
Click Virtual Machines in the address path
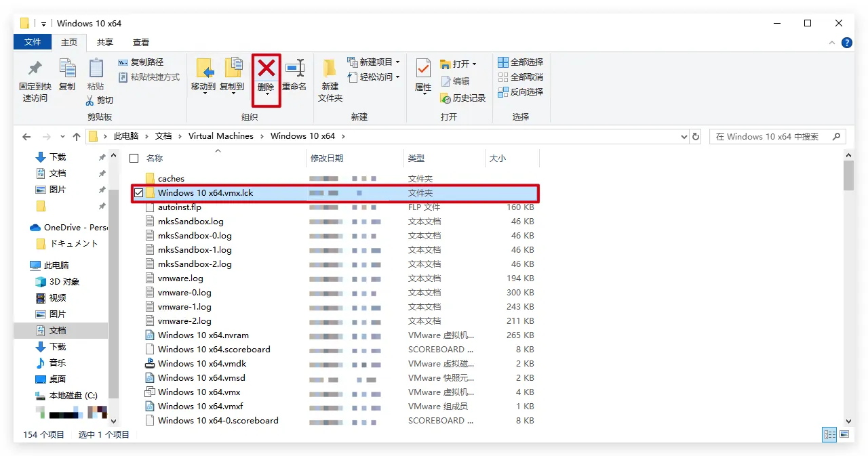221,136
